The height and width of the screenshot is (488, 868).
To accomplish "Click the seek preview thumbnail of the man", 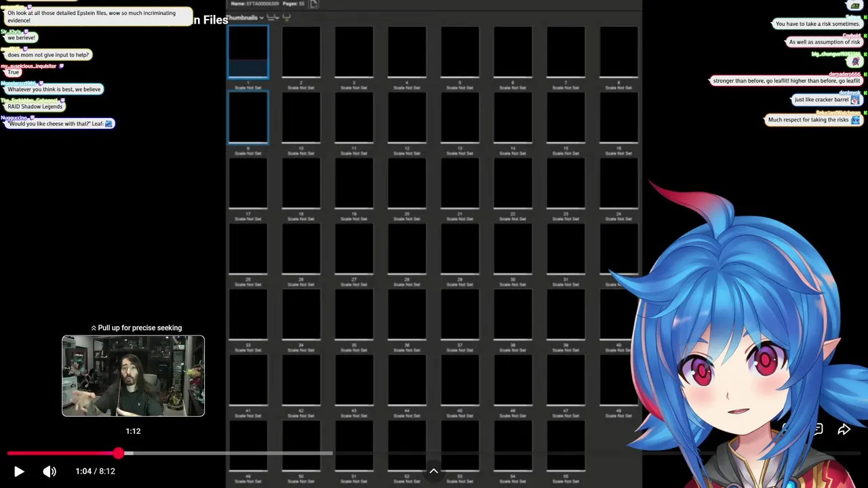I will tap(133, 375).
